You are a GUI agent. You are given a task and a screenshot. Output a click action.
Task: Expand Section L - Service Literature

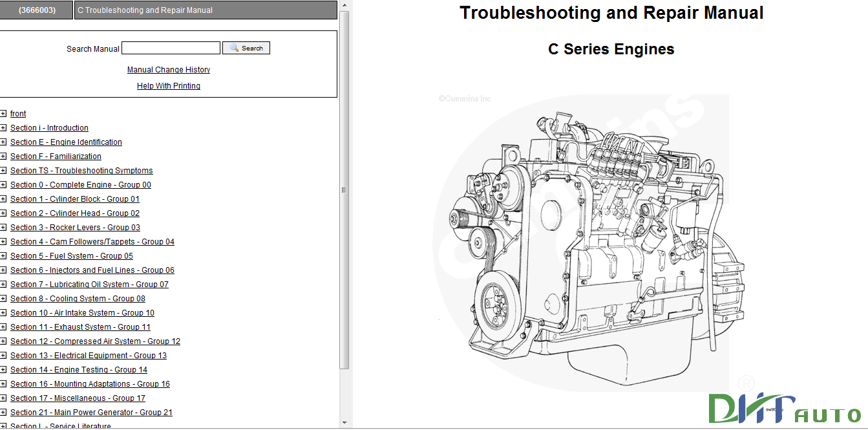click(3, 425)
